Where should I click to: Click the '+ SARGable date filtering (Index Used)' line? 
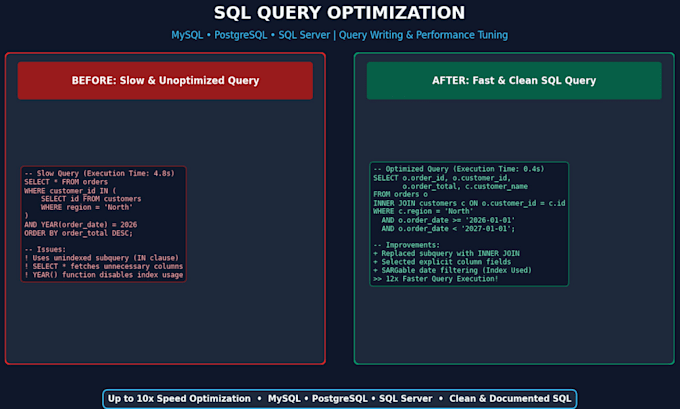coord(452,270)
